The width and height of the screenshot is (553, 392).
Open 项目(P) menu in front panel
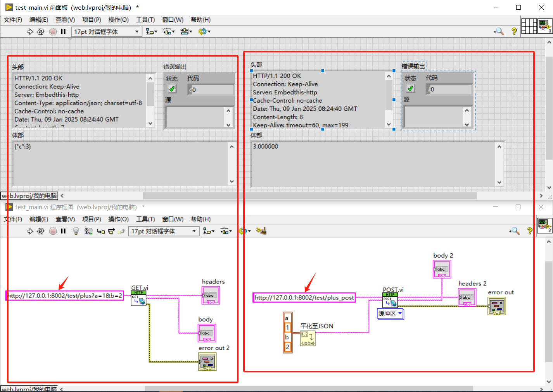pyautogui.click(x=92, y=20)
